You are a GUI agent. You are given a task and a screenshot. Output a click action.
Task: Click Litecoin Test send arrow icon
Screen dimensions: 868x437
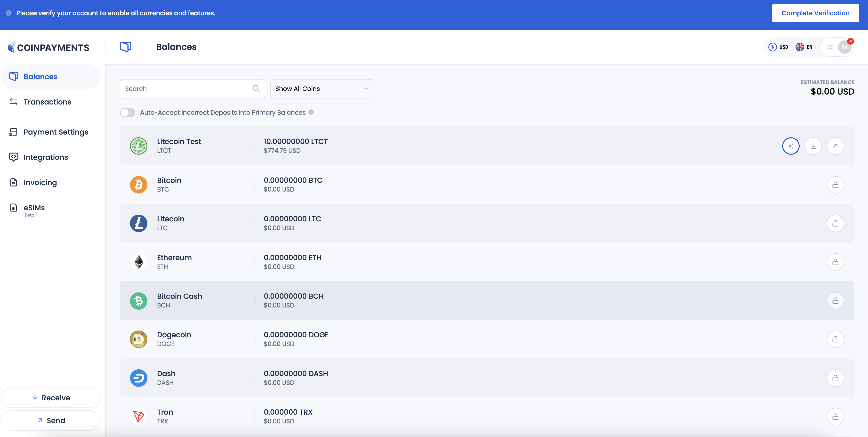coord(835,146)
